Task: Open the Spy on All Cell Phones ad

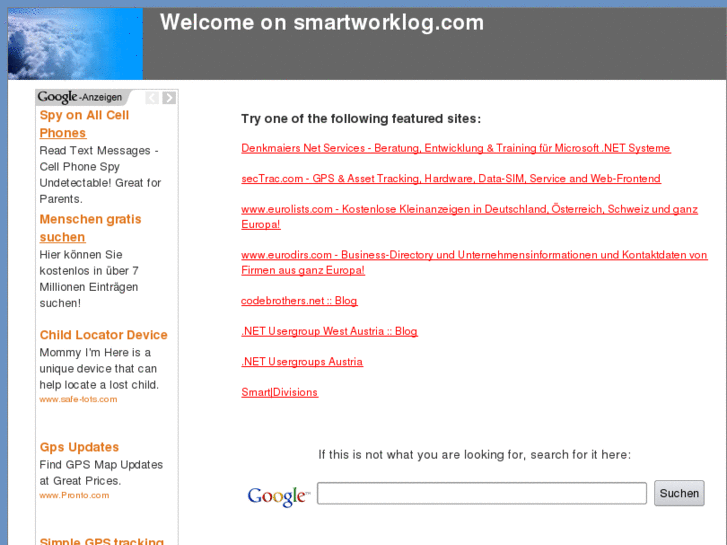Action: [x=84, y=124]
